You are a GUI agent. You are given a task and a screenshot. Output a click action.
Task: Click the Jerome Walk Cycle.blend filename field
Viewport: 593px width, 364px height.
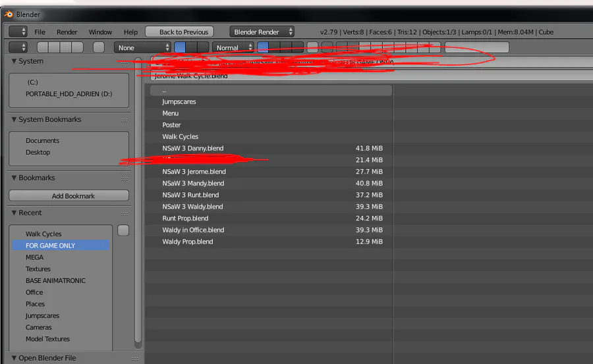372,76
